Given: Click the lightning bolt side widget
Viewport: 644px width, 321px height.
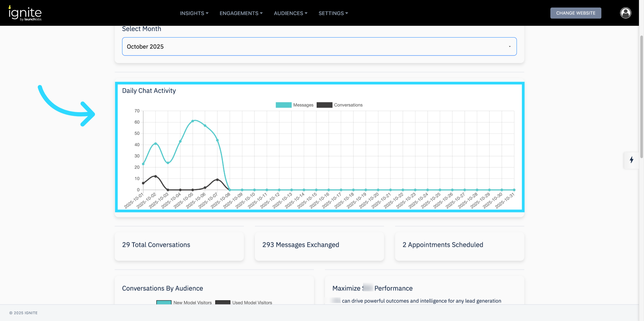Looking at the screenshot, I should click(x=631, y=160).
